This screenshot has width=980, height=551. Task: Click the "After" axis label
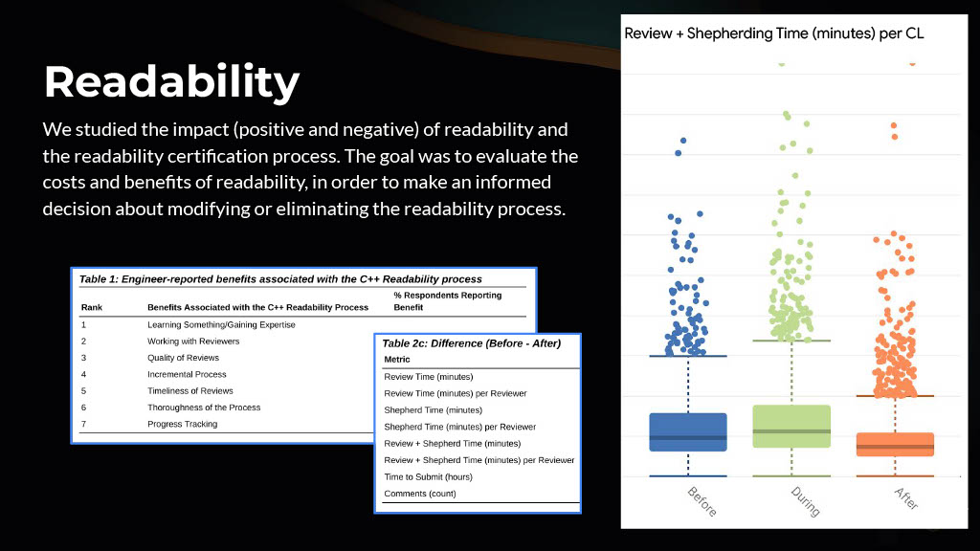[x=906, y=498]
